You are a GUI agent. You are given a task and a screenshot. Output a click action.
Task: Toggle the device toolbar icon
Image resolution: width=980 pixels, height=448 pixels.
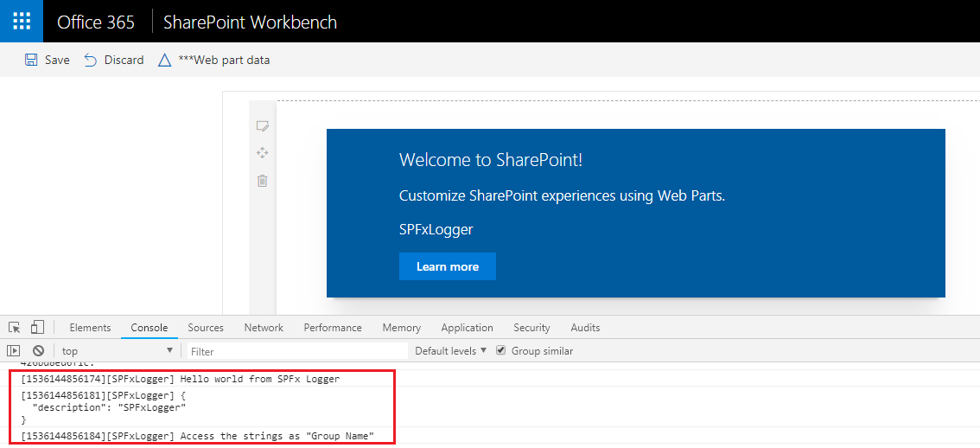coord(37,328)
